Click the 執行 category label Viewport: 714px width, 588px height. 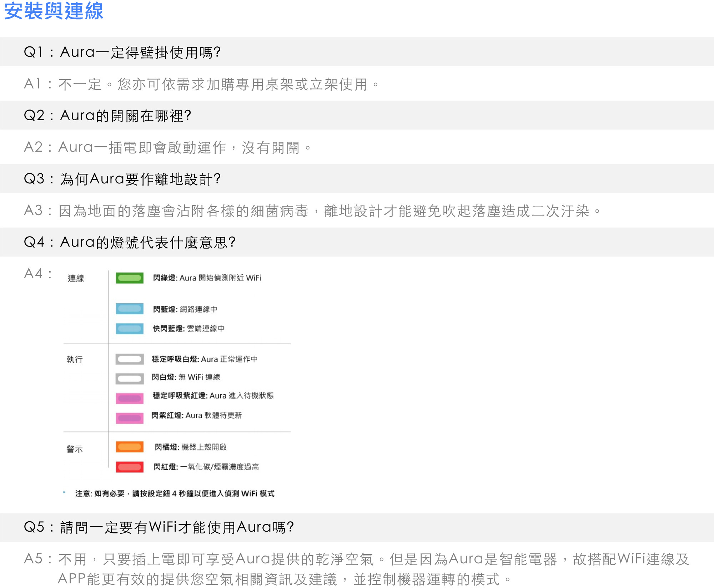point(75,359)
